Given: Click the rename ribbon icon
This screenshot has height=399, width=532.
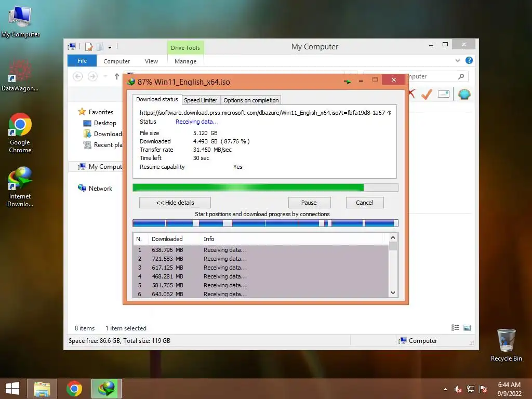Looking at the screenshot, I should pyautogui.click(x=444, y=94).
